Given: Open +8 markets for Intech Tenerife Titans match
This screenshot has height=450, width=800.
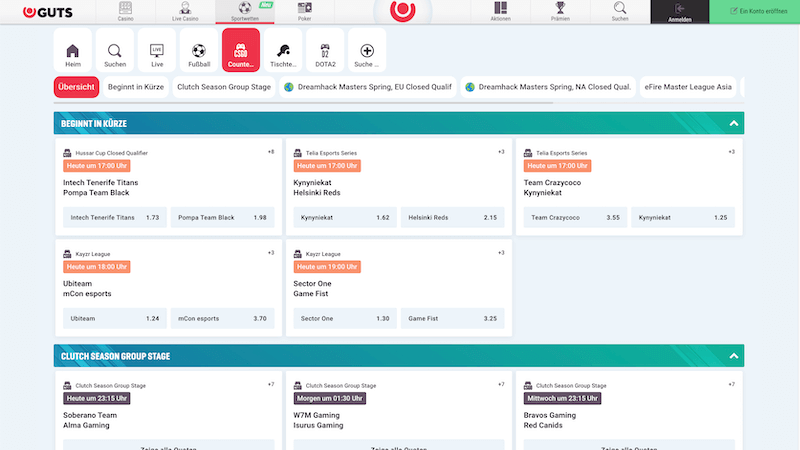Looking at the screenshot, I should 271,152.
